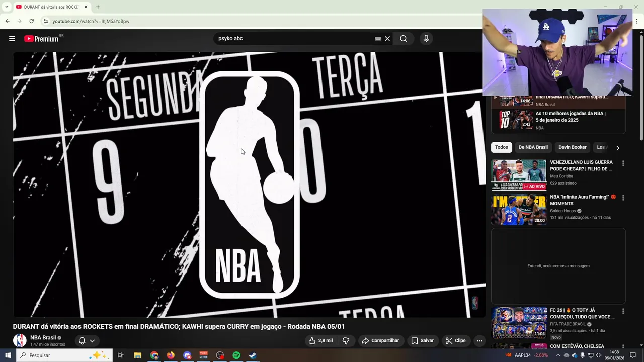Image resolution: width=644 pixels, height=362 pixels.
Task: Select the DURANT dá vitória browser tab
Action: coord(51,7)
